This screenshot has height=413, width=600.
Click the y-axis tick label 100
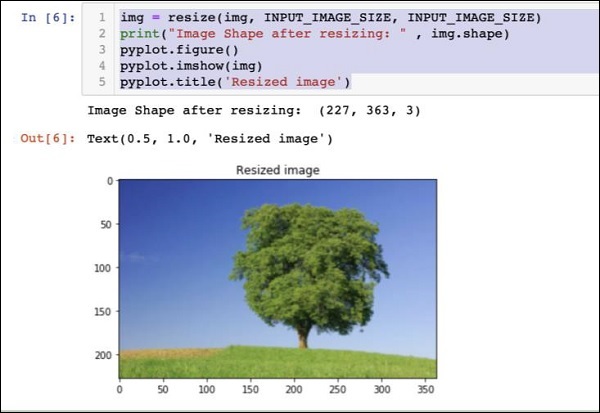103,268
